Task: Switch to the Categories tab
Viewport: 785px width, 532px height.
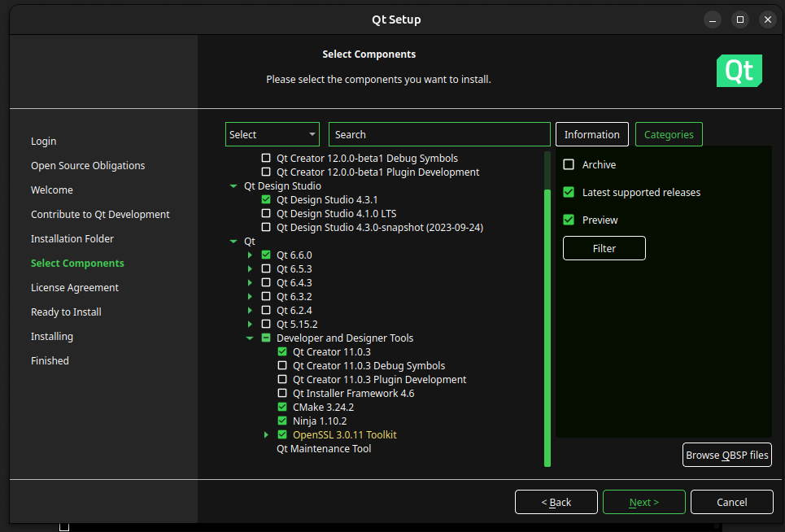Action: tap(668, 135)
